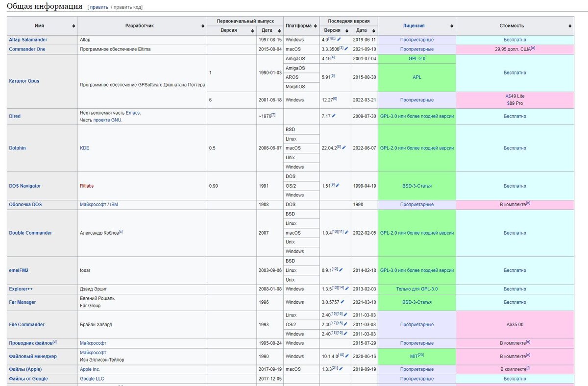The image size is (588, 386).
Task: Open the Commander One article link
Action: [x=27, y=49]
